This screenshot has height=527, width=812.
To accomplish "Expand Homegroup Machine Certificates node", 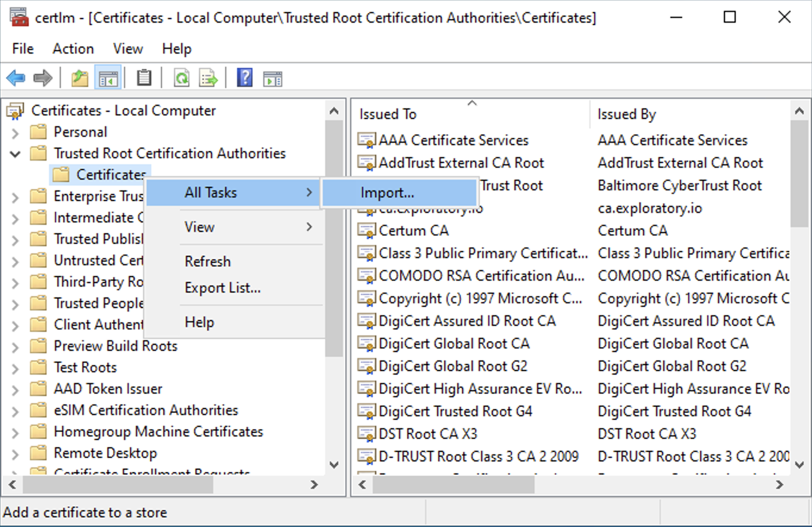I will pyautogui.click(x=15, y=432).
